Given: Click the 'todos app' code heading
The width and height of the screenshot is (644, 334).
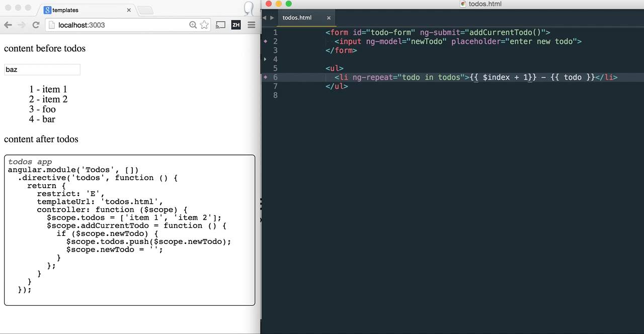Looking at the screenshot, I should point(30,162).
